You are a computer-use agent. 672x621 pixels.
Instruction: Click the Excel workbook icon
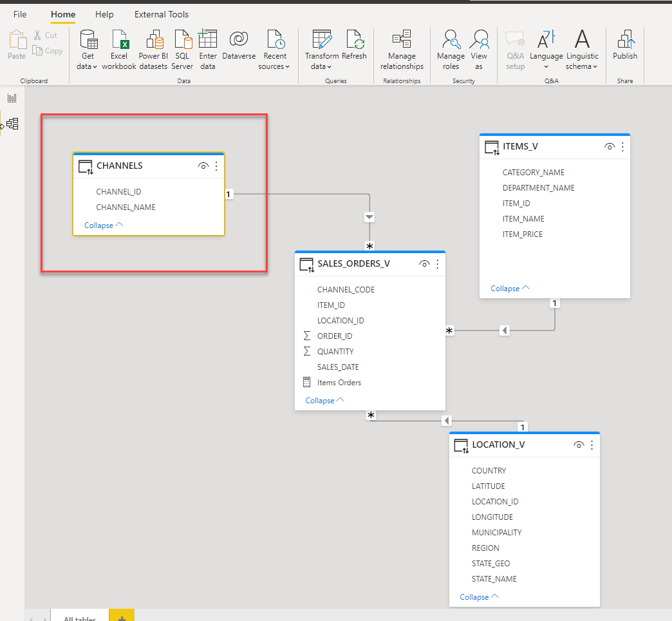[119, 41]
